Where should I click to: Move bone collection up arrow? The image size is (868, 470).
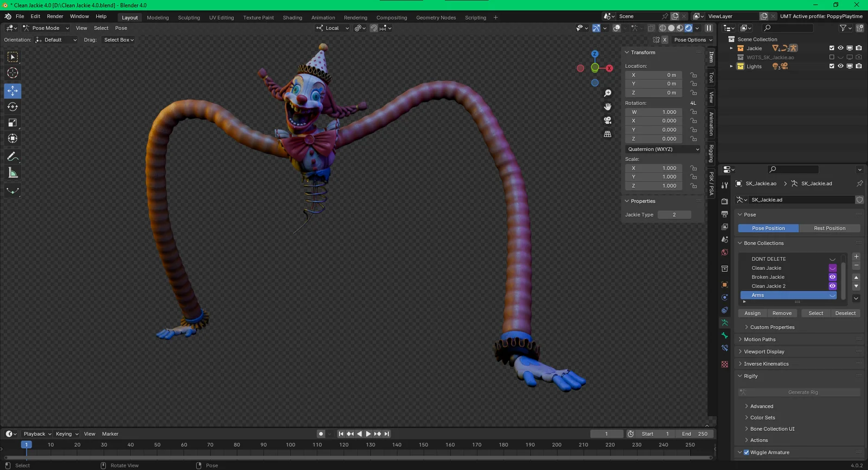click(856, 277)
